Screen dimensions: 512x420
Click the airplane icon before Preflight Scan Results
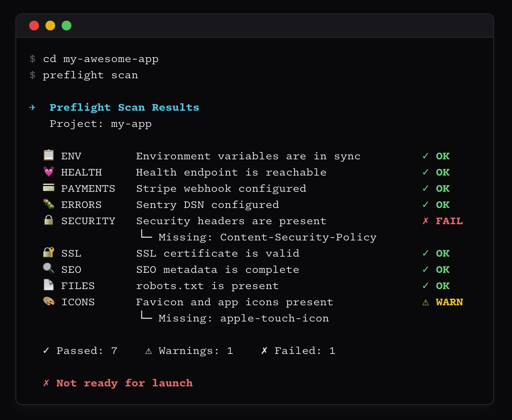[x=32, y=107]
